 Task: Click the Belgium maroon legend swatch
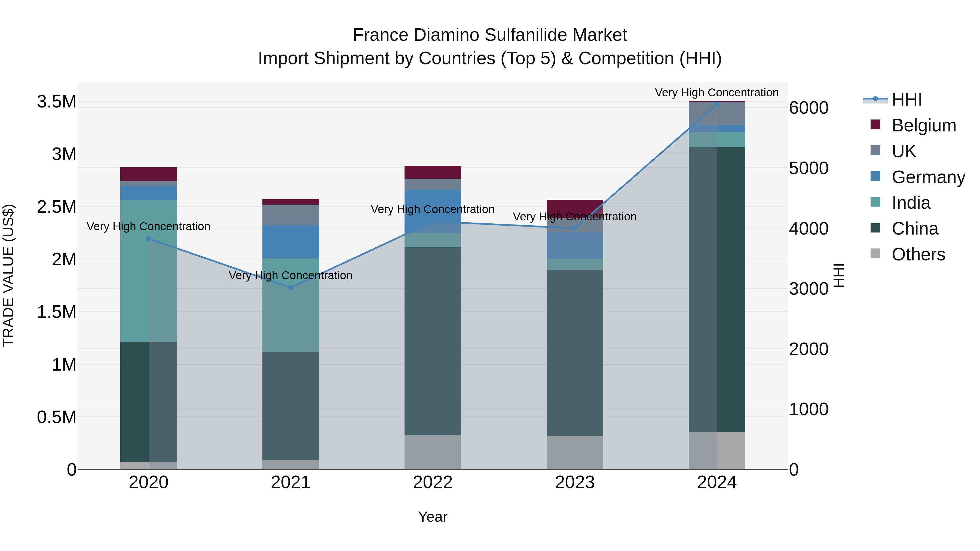click(x=875, y=125)
